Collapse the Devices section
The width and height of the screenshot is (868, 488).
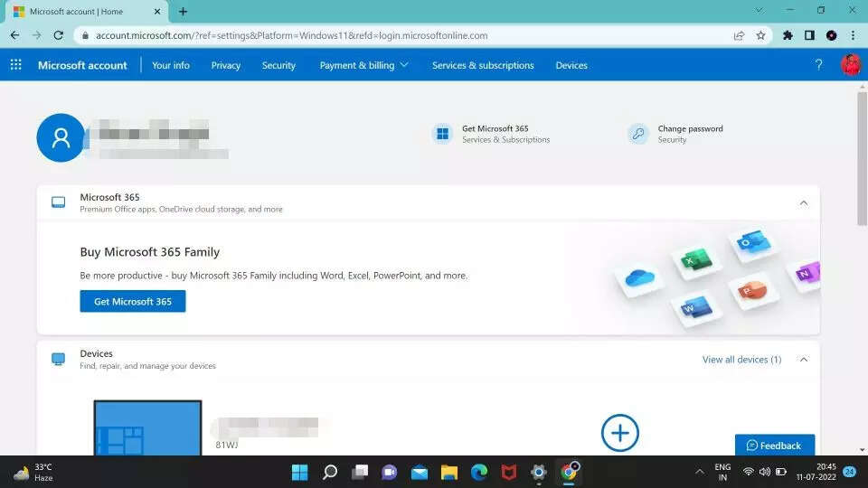pyautogui.click(x=803, y=360)
